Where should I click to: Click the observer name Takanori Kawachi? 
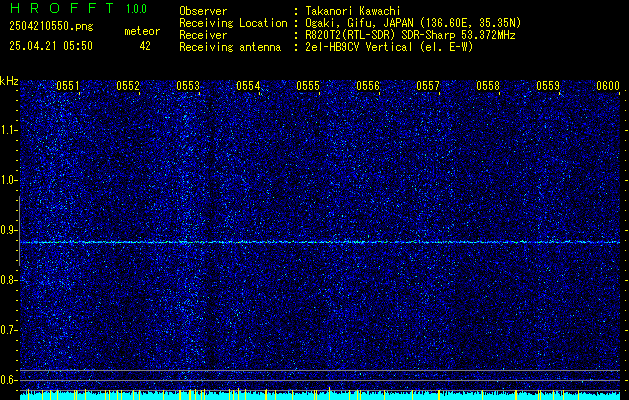click(353, 11)
